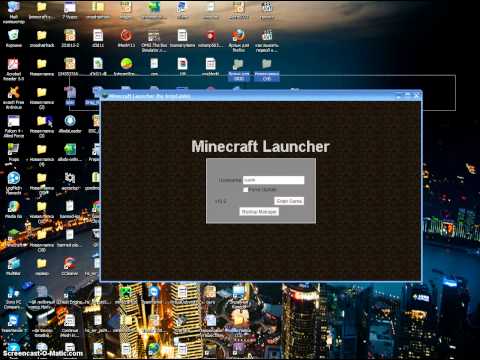Open the Мой компьютер desktop icon
Viewport: 480px width, 360px height.
click(x=13, y=12)
